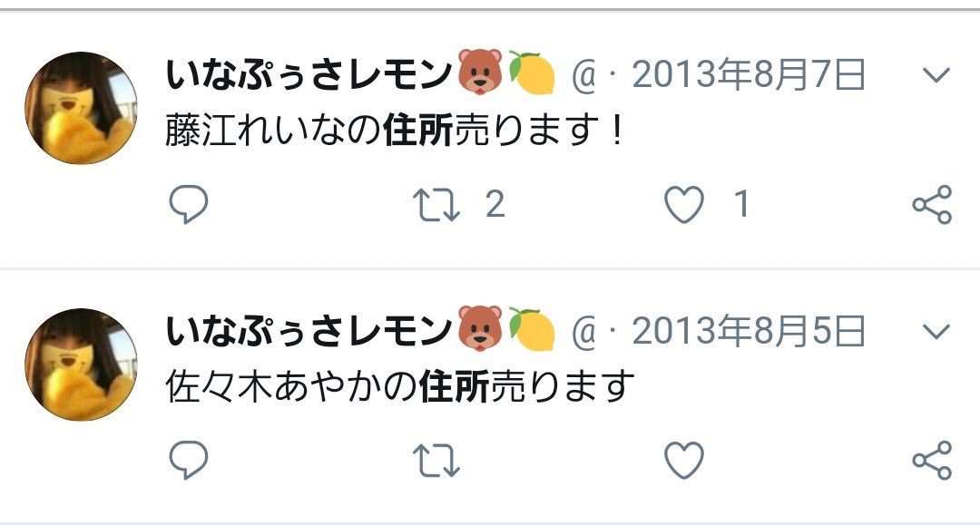Open avatar on the August 5 tweet
980x525 pixels.
pos(81,365)
